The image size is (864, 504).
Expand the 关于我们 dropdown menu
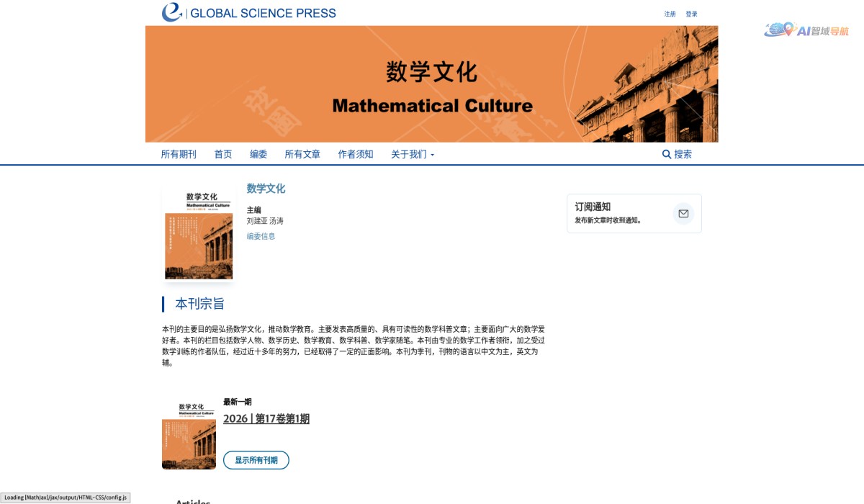[x=412, y=153]
